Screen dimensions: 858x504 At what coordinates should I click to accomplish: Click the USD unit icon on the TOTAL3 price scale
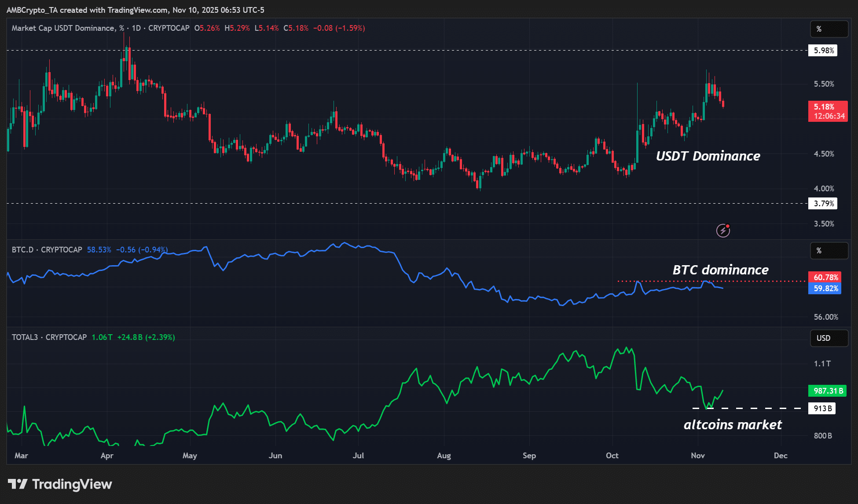829,338
